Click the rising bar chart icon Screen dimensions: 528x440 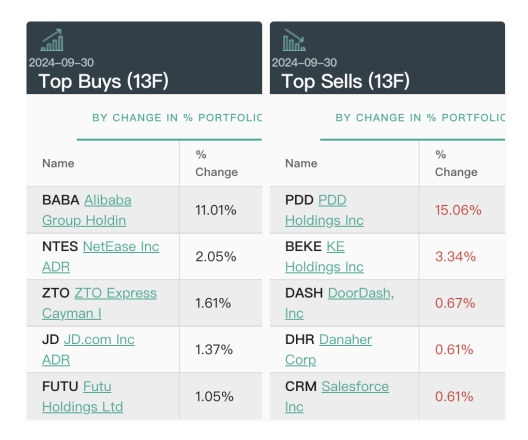pos(52,40)
